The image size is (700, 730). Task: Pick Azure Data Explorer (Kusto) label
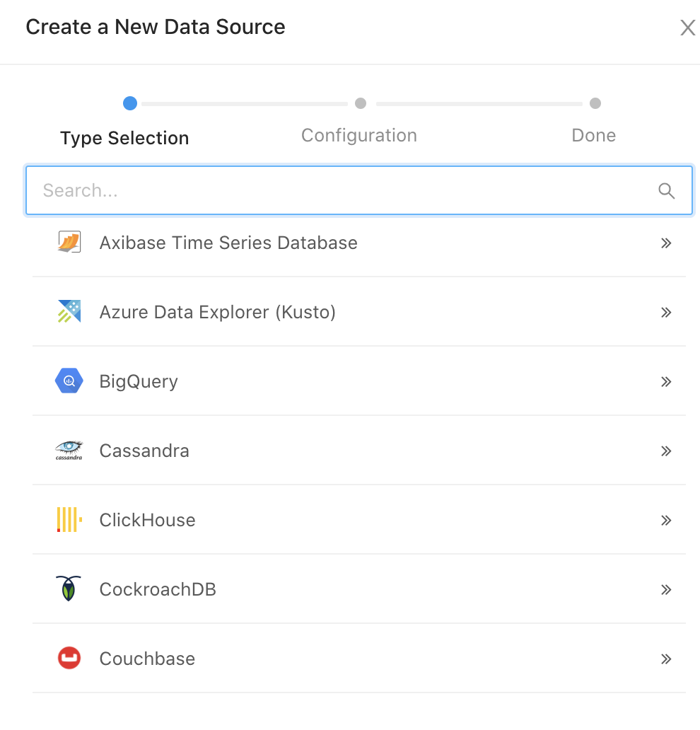coord(218,312)
